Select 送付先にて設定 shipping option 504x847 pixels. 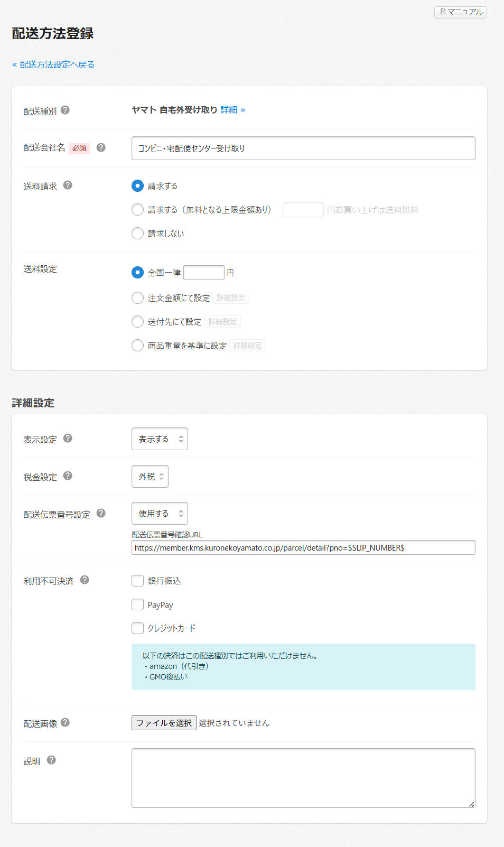click(137, 322)
